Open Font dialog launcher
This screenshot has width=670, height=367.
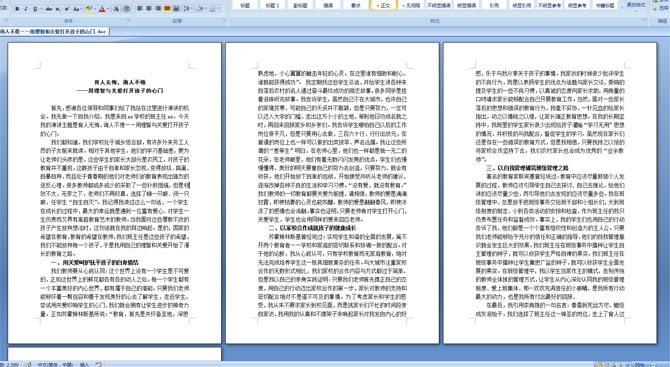coord(129,20)
